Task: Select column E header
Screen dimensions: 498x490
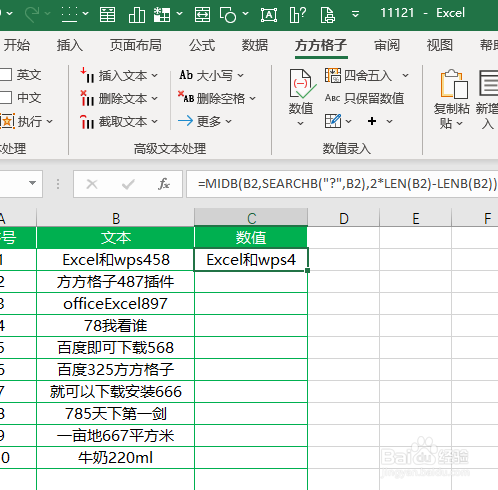Action: tap(416, 218)
